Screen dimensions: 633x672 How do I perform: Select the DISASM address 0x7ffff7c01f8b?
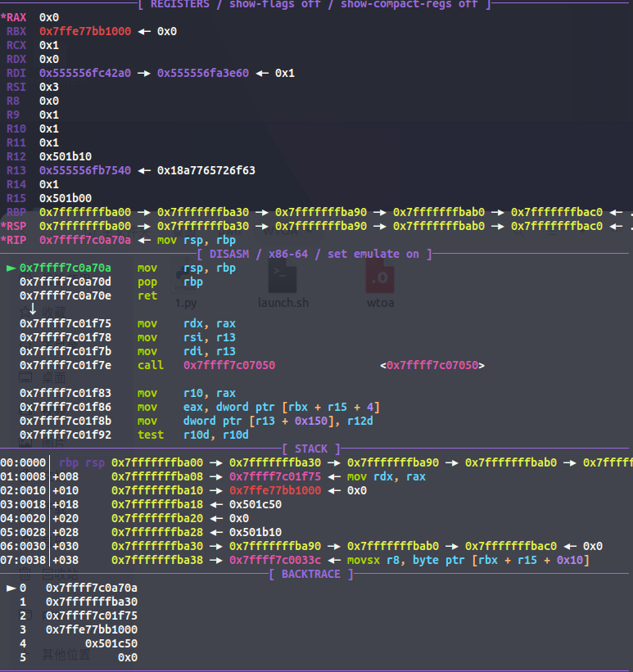point(66,422)
